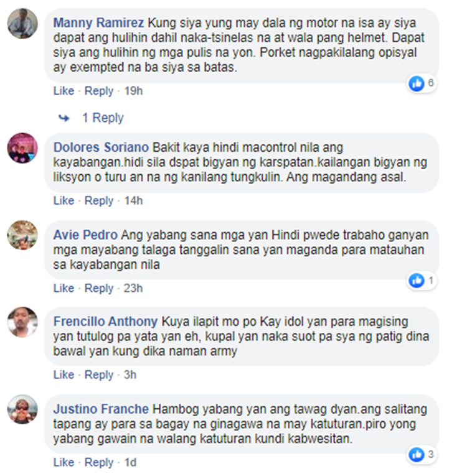The height and width of the screenshot is (476, 467).
Task: Open like reactions on Manny Ramirez's comment
Action: click(x=422, y=83)
